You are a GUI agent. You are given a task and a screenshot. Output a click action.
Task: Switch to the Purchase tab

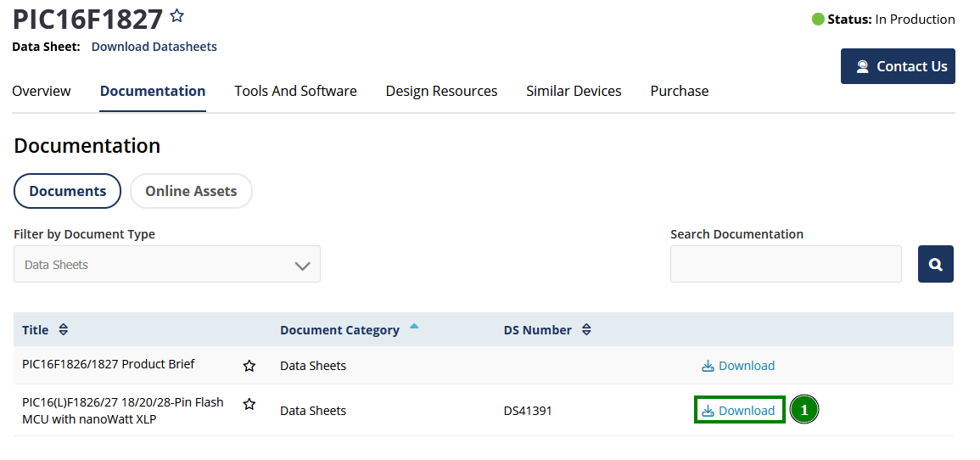[x=680, y=92]
